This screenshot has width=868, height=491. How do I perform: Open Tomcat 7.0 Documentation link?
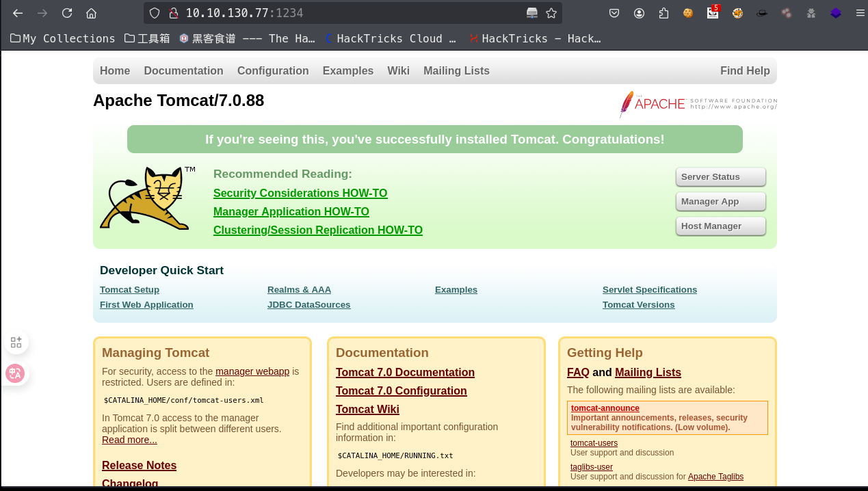tap(405, 372)
